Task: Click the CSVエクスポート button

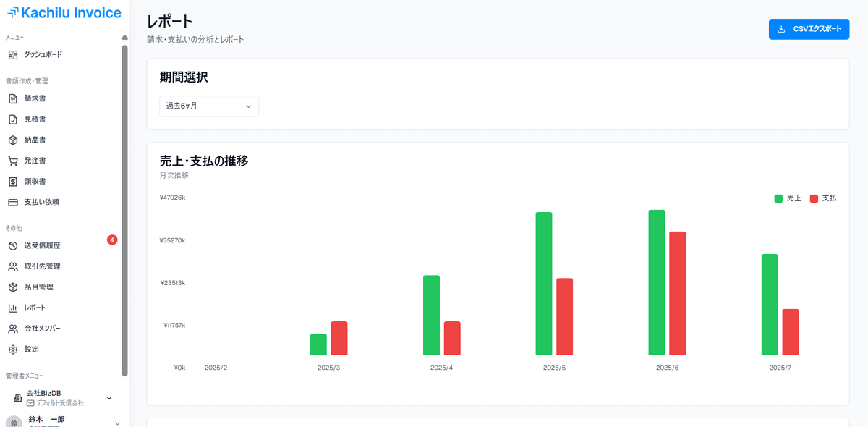Action: pos(809,30)
